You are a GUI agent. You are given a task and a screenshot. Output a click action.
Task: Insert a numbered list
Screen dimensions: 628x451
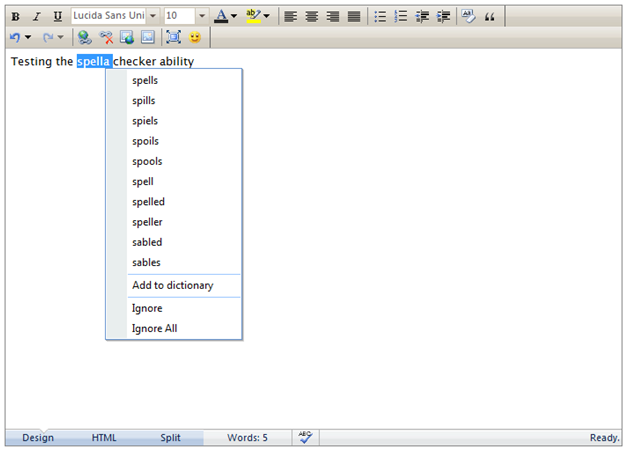coord(401,16)
